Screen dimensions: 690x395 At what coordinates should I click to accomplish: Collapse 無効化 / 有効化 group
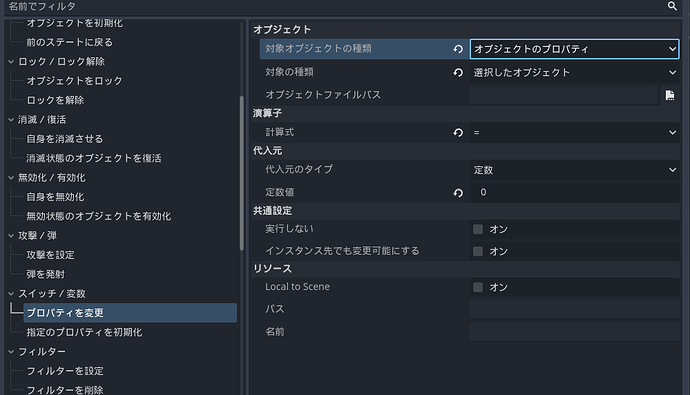[11, 178]
